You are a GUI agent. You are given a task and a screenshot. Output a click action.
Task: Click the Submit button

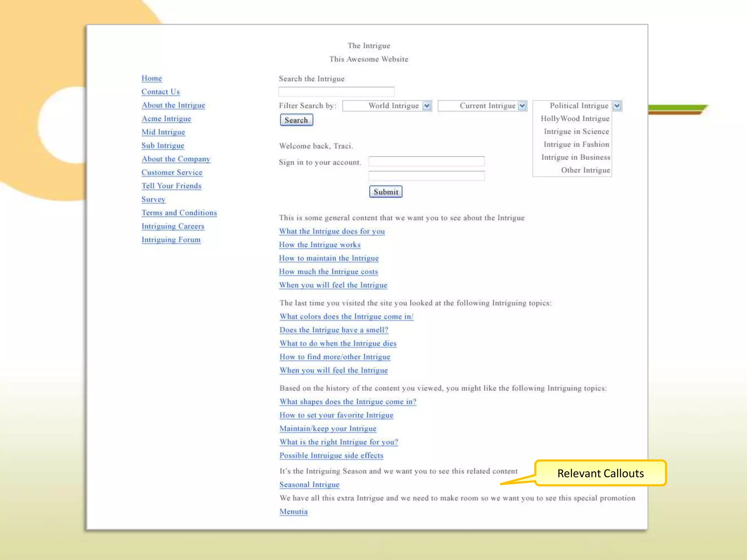[386, 192]
